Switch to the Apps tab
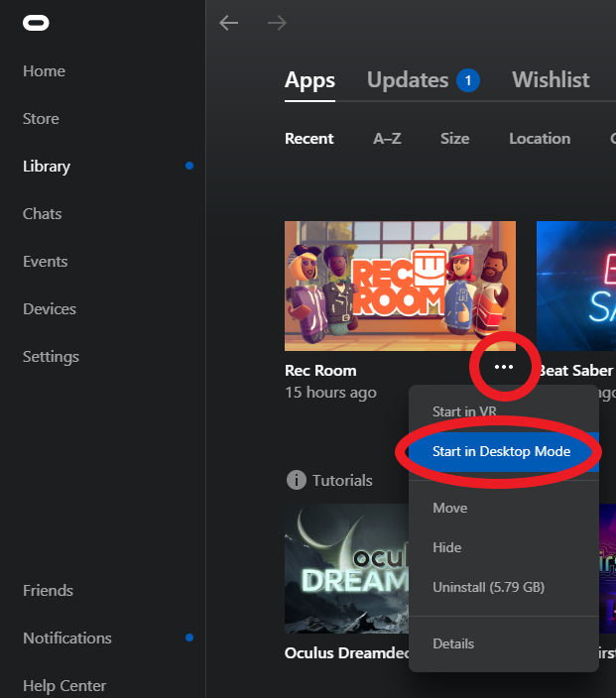The image size is (616, 698). click(x=310, y=80)
